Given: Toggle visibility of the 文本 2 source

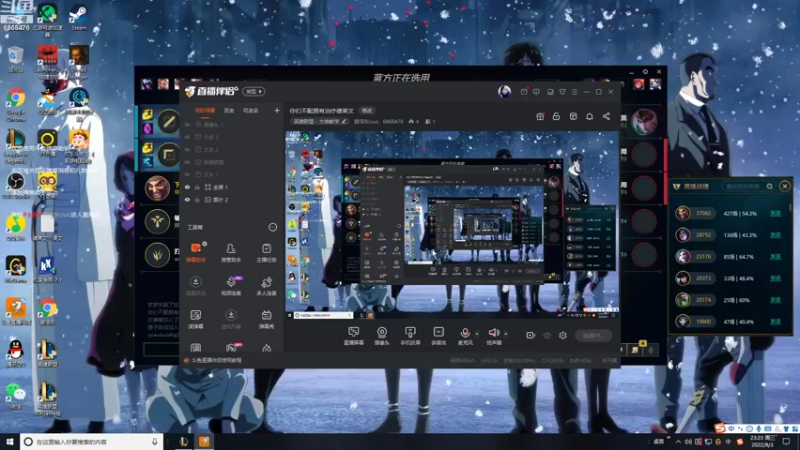Looking at the screenshot, I should (x=187, y=149).
